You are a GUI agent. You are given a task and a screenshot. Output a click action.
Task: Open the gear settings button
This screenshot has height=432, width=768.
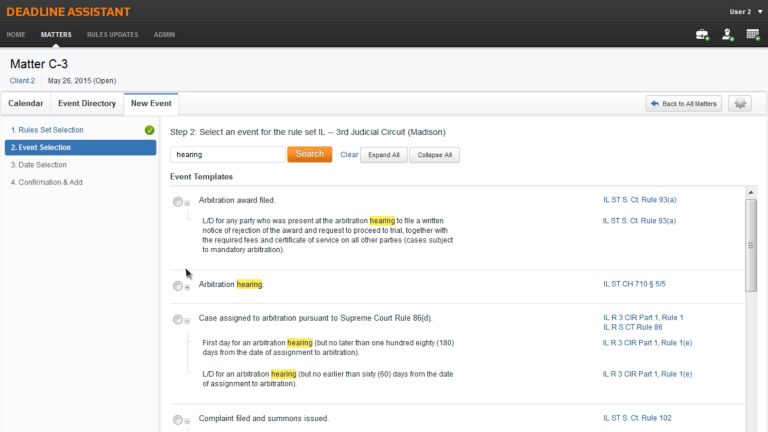click(x=739, y=103)
